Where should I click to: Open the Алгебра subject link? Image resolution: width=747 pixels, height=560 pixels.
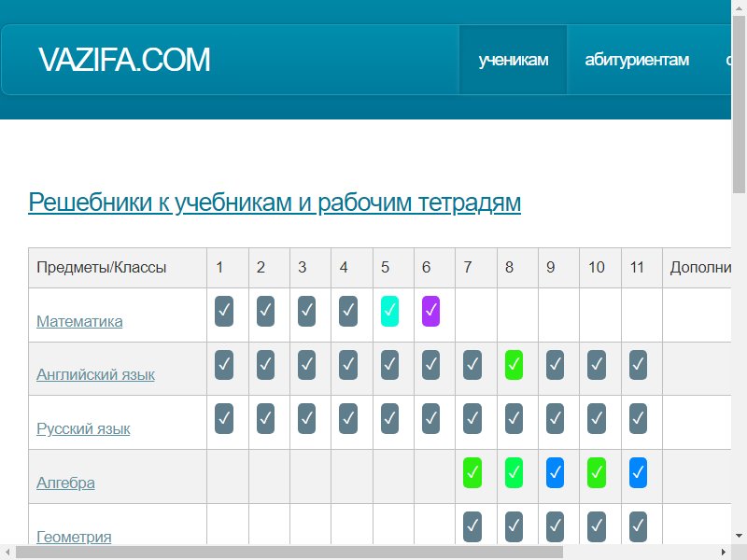tap(65, 483)
